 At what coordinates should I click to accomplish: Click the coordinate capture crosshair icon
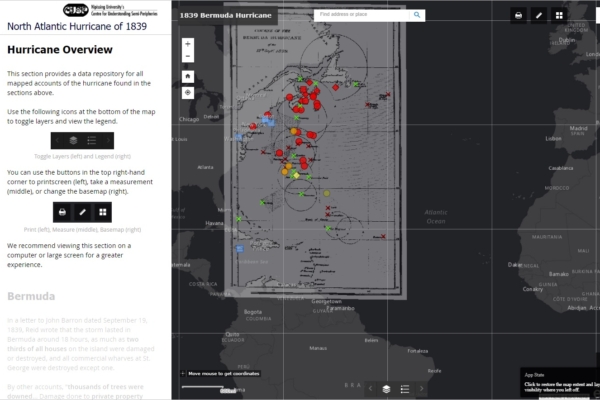[x=183, y=373]
